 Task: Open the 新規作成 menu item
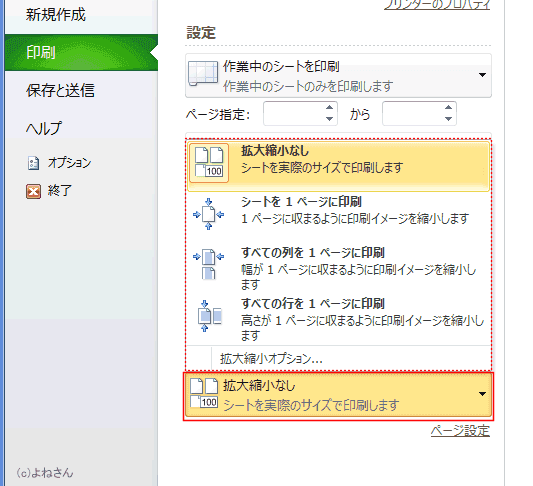pyautogui.click(x=56, y=15)
